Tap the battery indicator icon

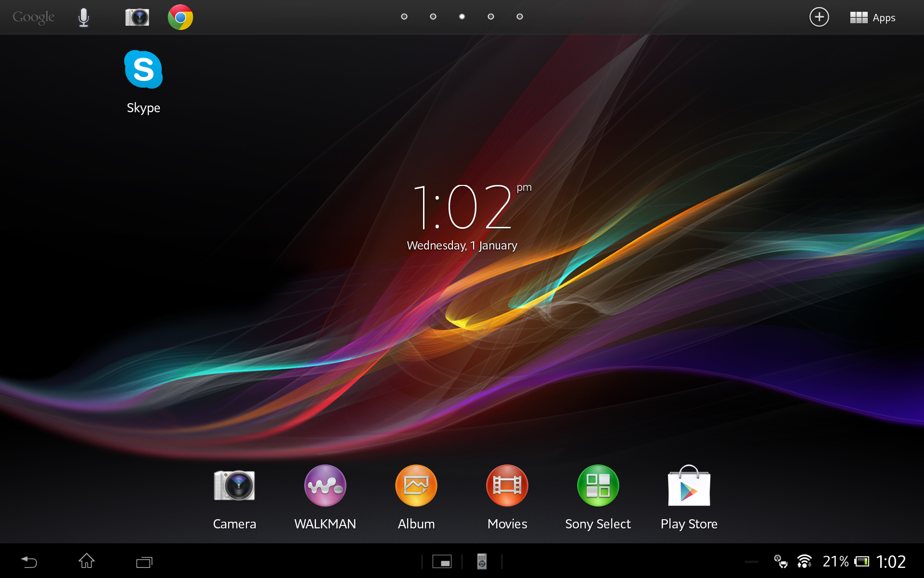[x=861, y=562]
